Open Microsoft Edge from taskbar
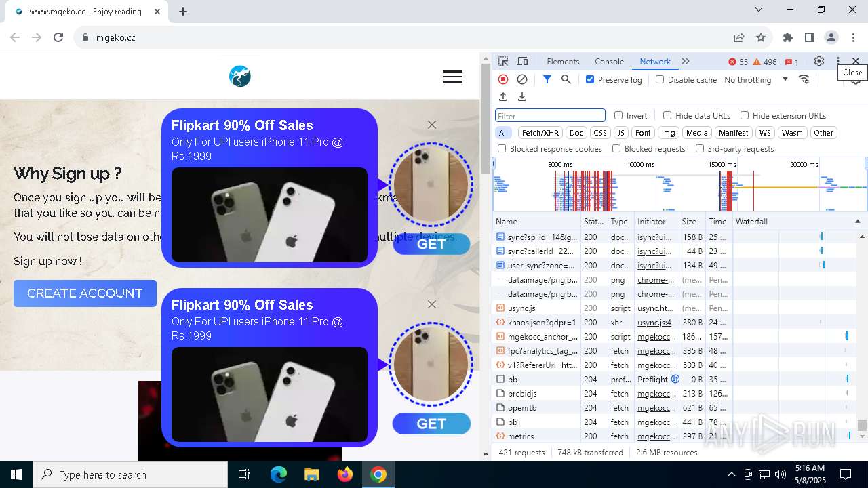868x488 pixels. [279, 474]
